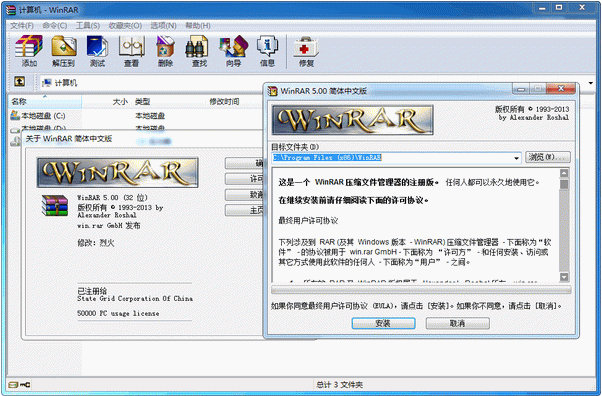Close the WinRAR 5.00 installer window
The width and height of the screenshot is (602, 396).
[x=561, y=89]
